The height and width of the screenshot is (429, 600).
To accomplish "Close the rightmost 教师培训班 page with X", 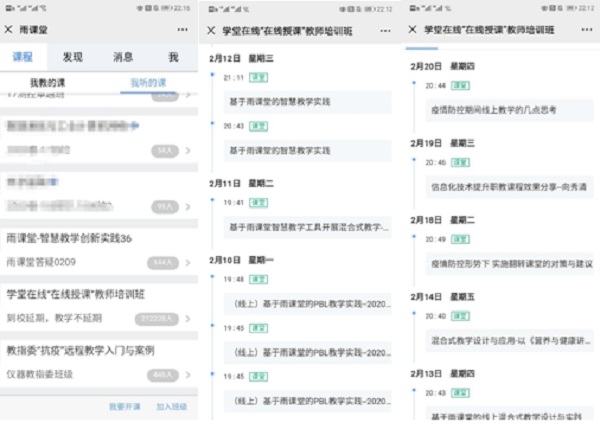I will [414, 30].
